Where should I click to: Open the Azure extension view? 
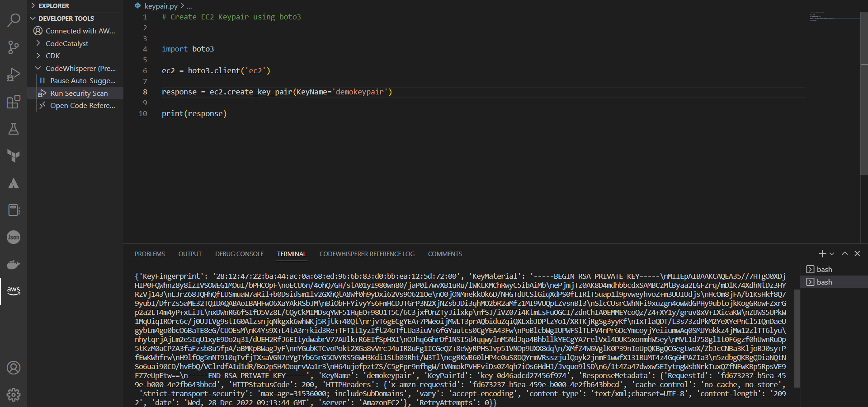point(14,183)
